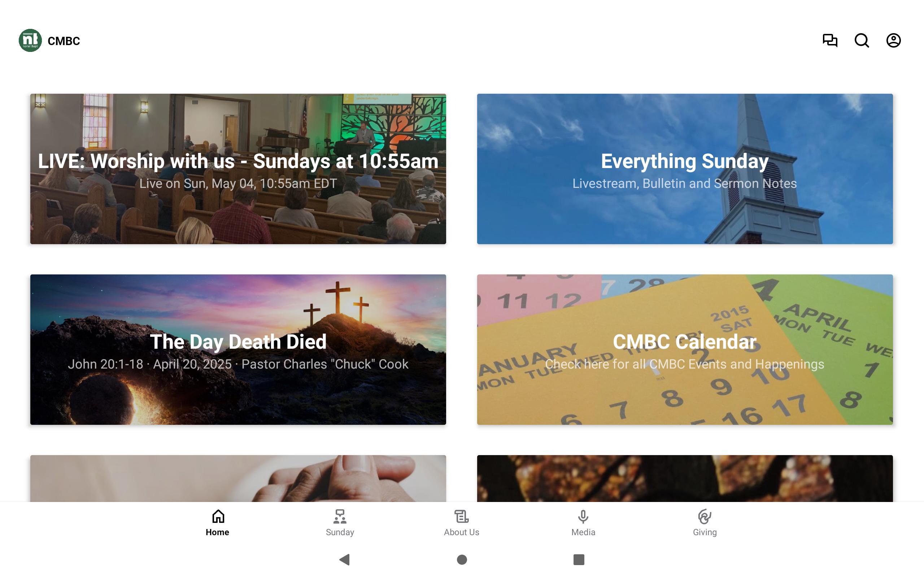924x577 pixels.
Task: Tap the CMBC title text
Action: click(64, 41)
